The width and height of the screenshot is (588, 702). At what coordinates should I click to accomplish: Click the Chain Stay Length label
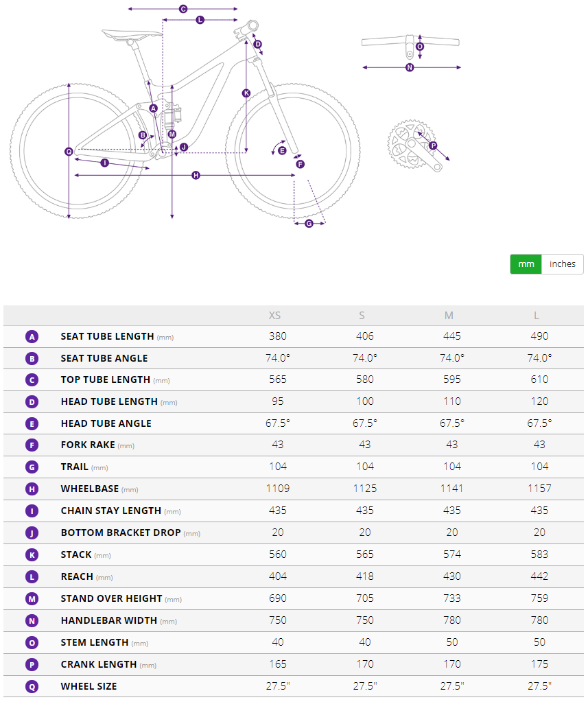pos(110,511)
